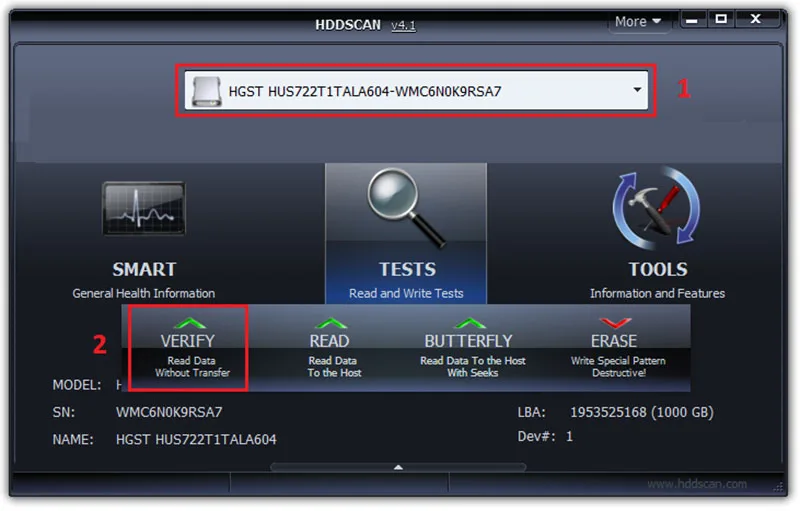Click the hard drive icon in the drive selector
Viewport: 800px width, 511px height.
(x=207, y=91)
